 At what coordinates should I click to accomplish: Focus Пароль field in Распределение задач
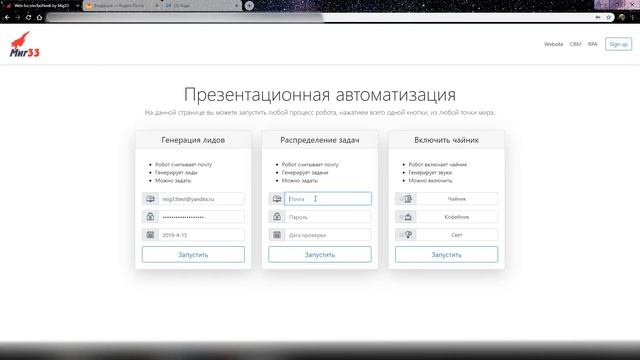click(x=328, y=217)
